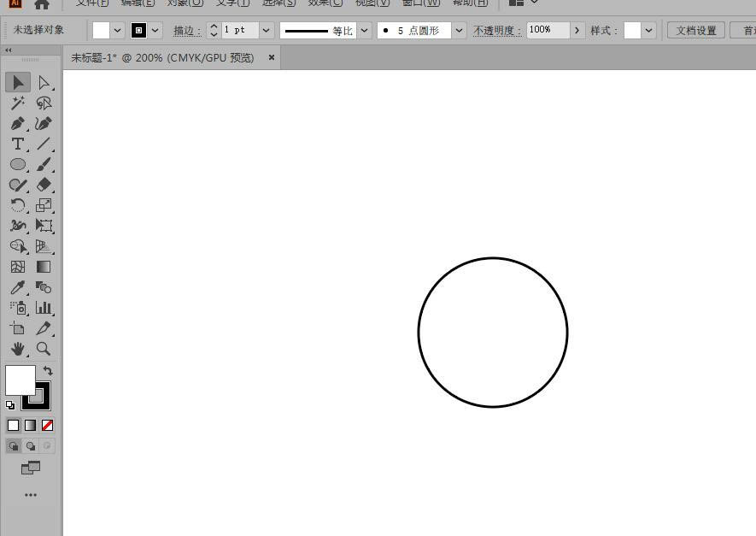Open the fill color dropdown arrow
This screenshot has width=756, height=536.
[x=117, y=31]
